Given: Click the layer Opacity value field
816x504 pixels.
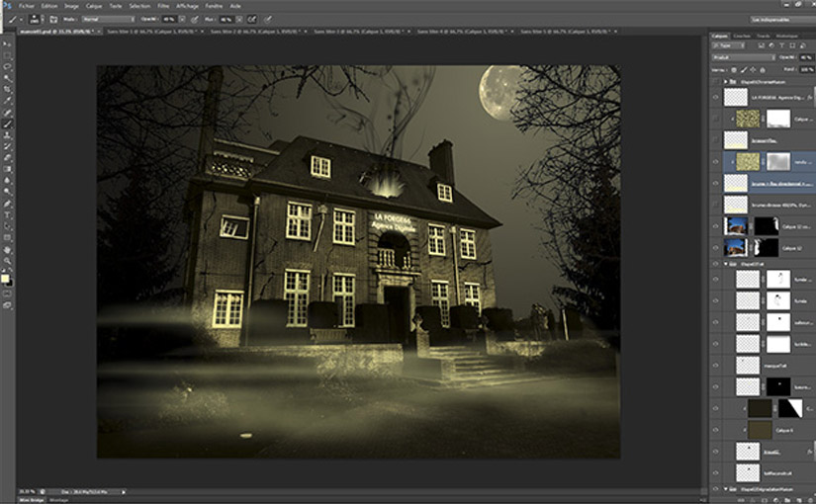Looking at the screenshot, I should (806, 57).
